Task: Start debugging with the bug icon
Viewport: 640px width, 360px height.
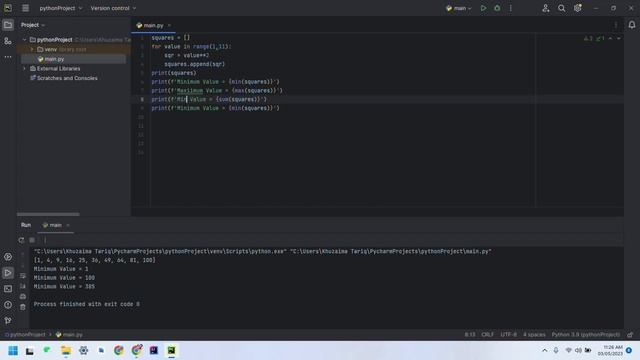Action: (497, 8)
